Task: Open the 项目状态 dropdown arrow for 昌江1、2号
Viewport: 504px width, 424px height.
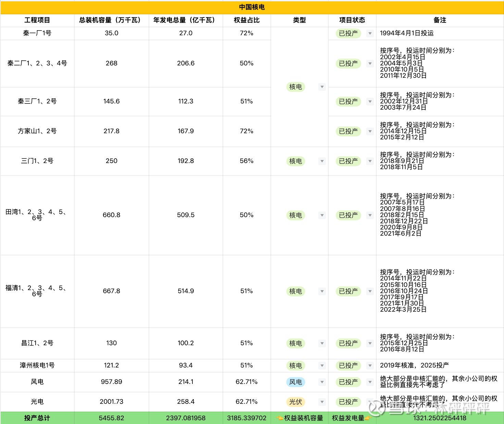Action: (x=370, y=343)
